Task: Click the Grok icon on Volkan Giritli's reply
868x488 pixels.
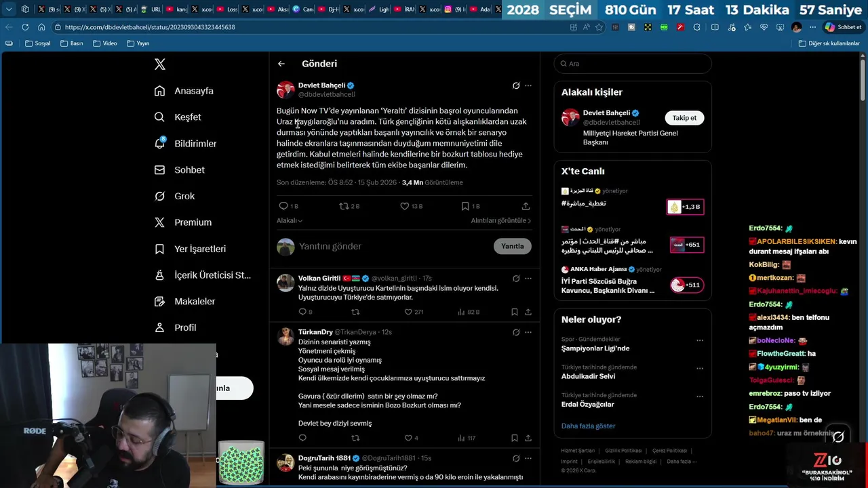Action: (516, 279)
